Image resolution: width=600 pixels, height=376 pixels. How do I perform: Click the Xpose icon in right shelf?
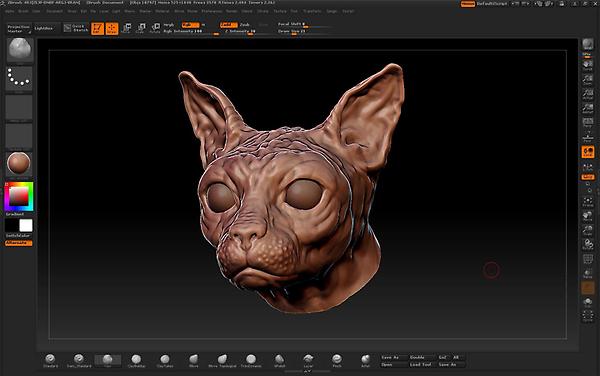click(588, 316)
